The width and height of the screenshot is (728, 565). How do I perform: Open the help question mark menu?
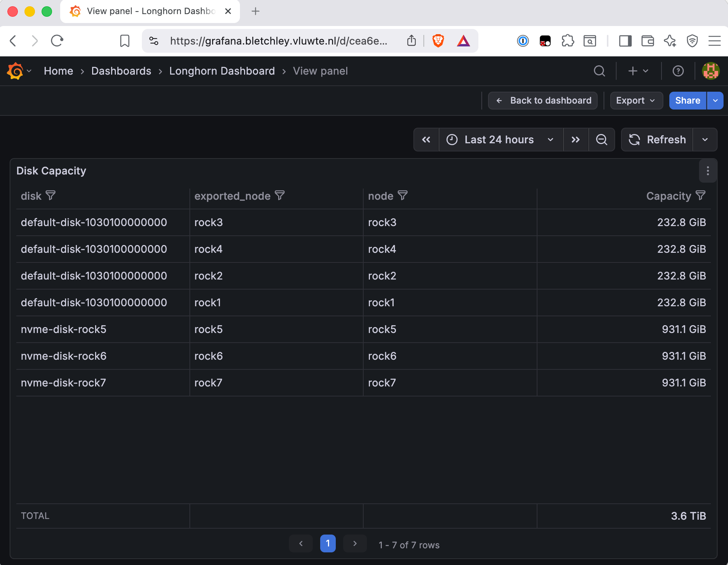[x=678, y=71]
